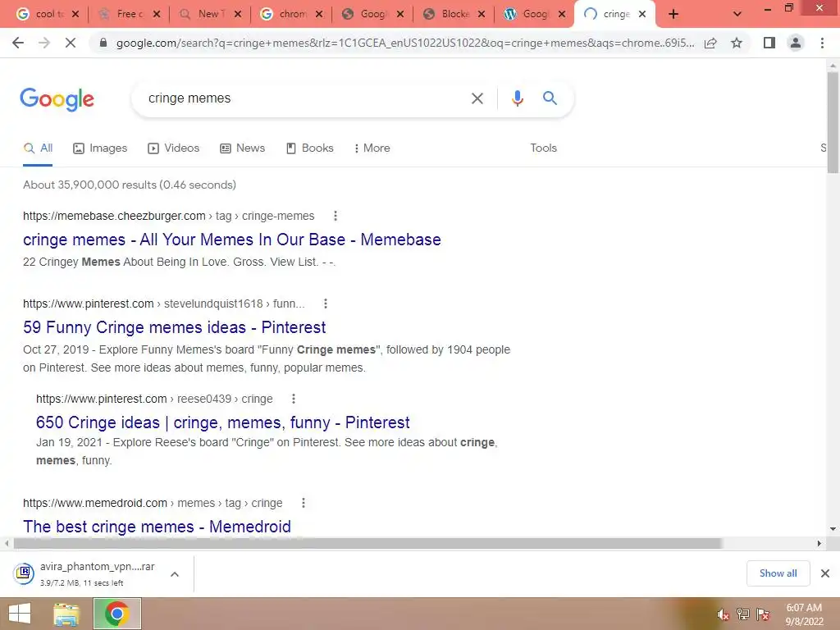Screen dimensions: 840x630
Task: Select the News search tab
Action: (243, 148)
